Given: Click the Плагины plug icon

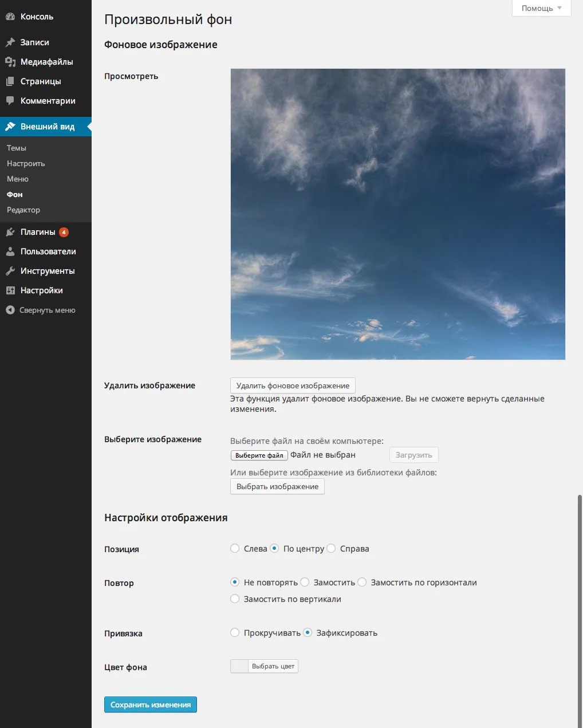Looking at the screenshot, I should point(10,232).
